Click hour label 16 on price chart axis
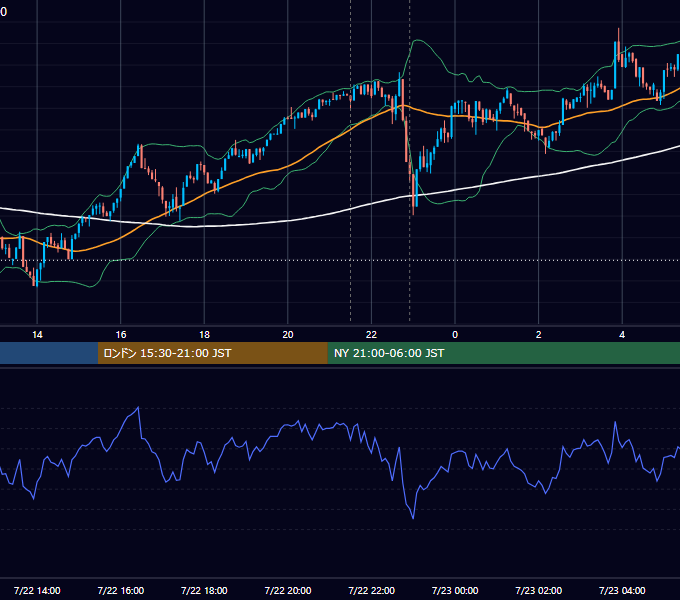 coord(121,335)
